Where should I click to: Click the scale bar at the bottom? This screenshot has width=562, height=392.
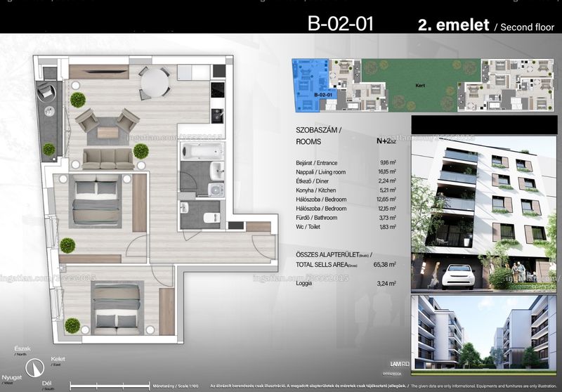pyautogui.click(x=110, y=386)
